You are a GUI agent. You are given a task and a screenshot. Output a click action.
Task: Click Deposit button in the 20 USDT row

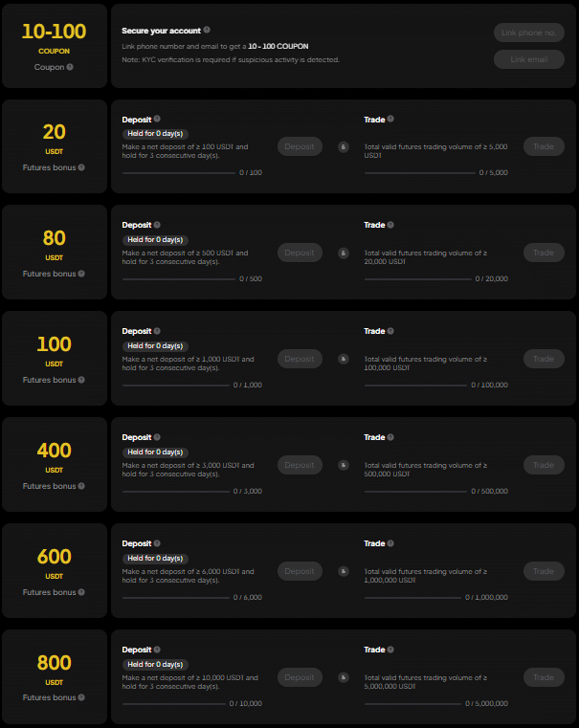click(x=300, y=146)
